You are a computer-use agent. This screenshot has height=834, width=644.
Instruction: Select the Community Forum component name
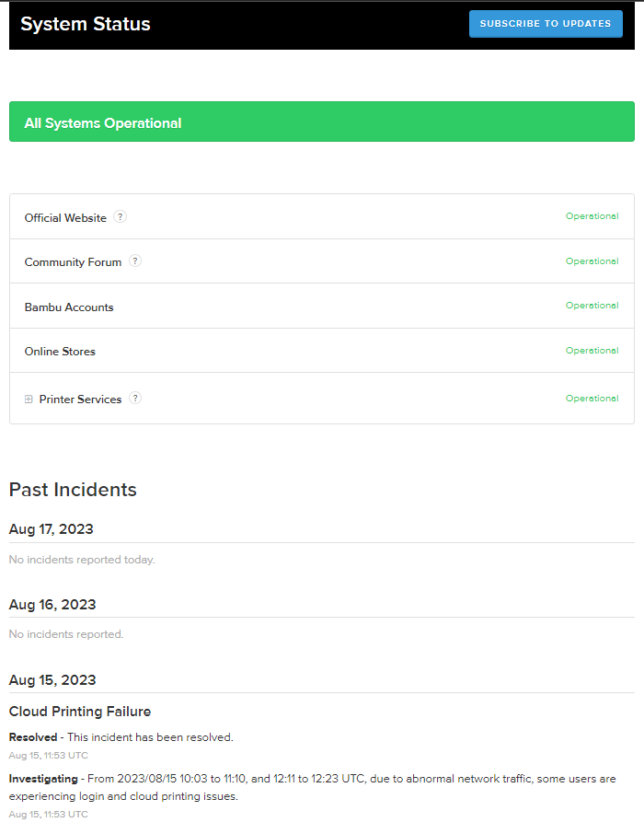click(x=73, y=262)
